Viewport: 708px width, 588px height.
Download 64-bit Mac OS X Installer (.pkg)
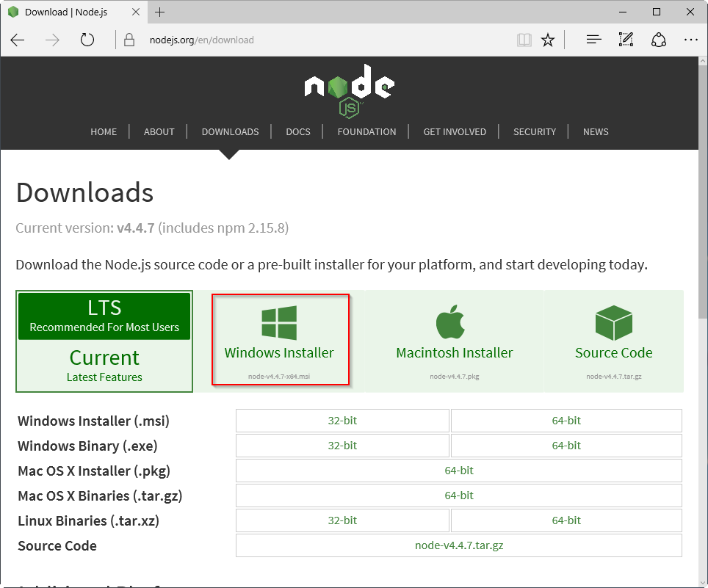pos(459,471)
